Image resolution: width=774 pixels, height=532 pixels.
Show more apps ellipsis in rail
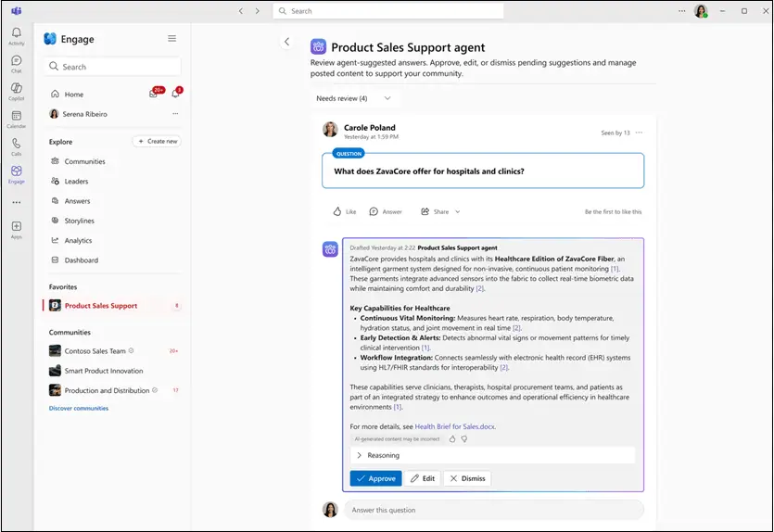(17, 202)
